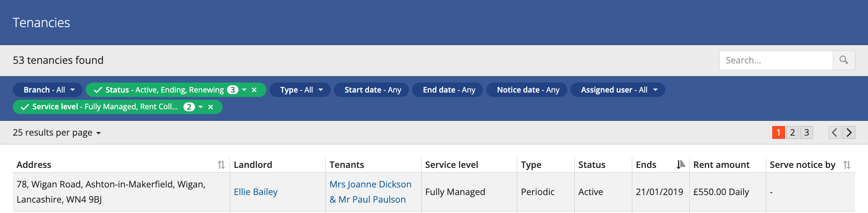Focus the Search tenancies input field
Screen dimensions: 868x213
[x=776, y=60]
